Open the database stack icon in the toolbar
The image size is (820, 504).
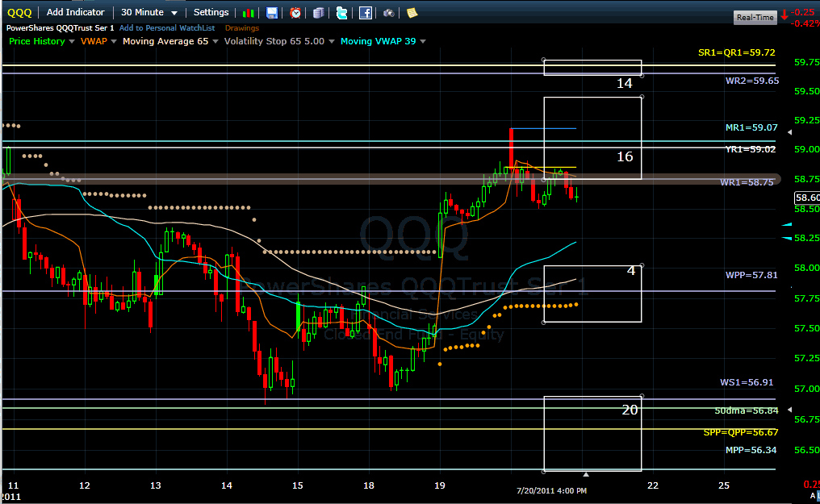(x=319, y=13)
